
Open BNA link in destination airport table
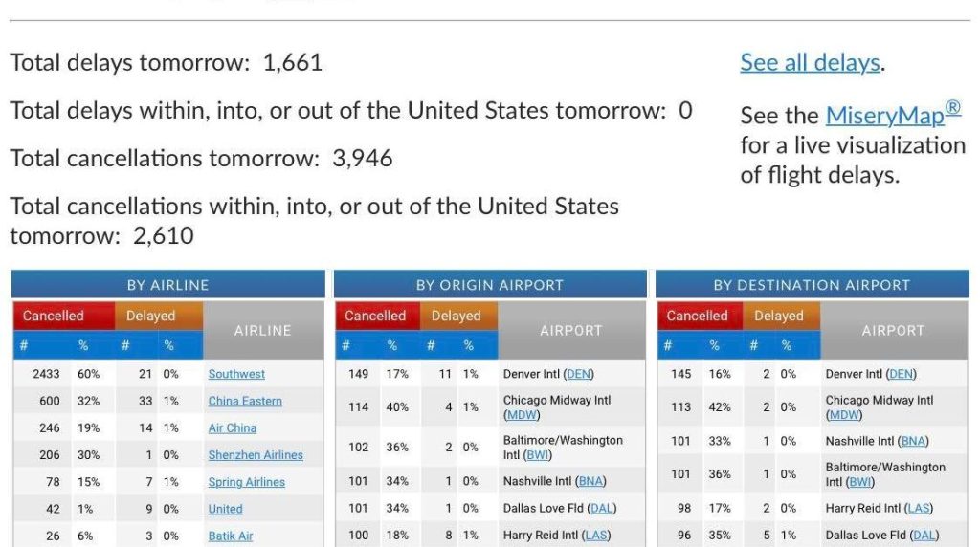click(x=913, y=441)
